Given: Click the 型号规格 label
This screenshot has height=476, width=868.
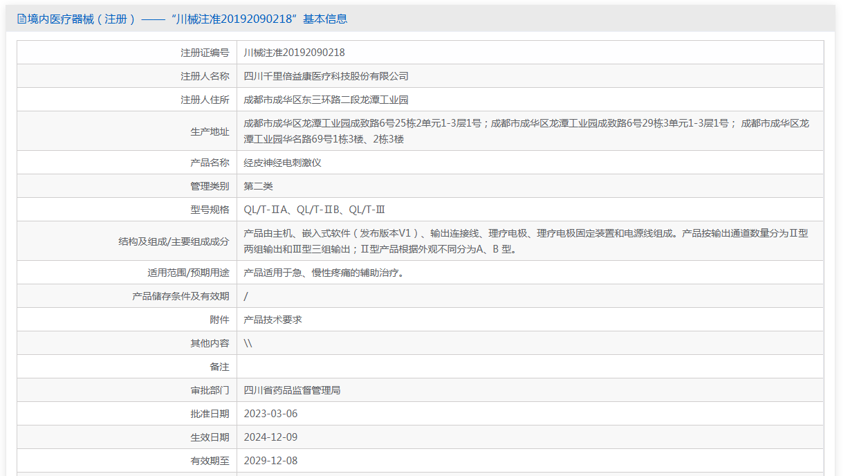Looking at the screenshot, I should pos(210,210).
